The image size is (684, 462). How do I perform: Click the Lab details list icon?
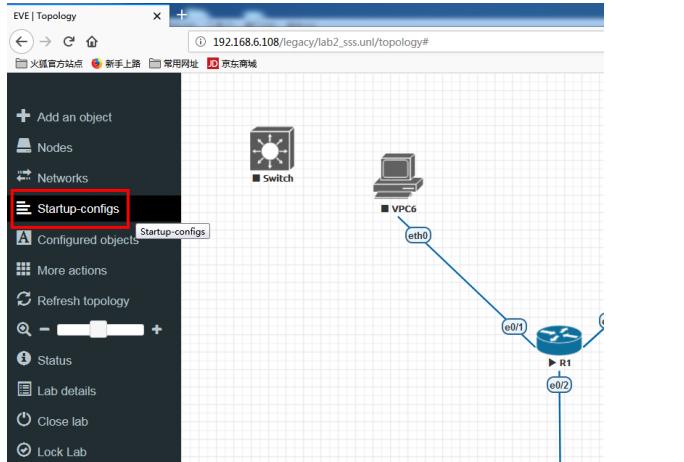click(24, 389)
